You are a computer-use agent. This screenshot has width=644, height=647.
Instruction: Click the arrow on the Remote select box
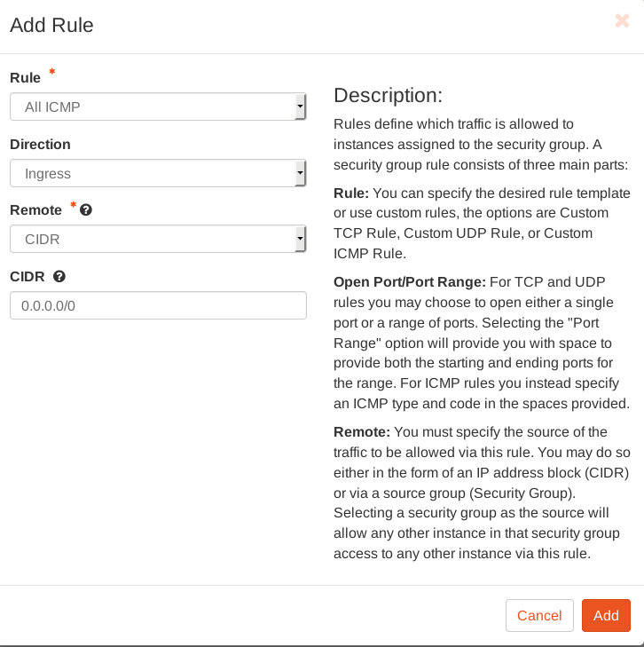[x=300, y=240]
